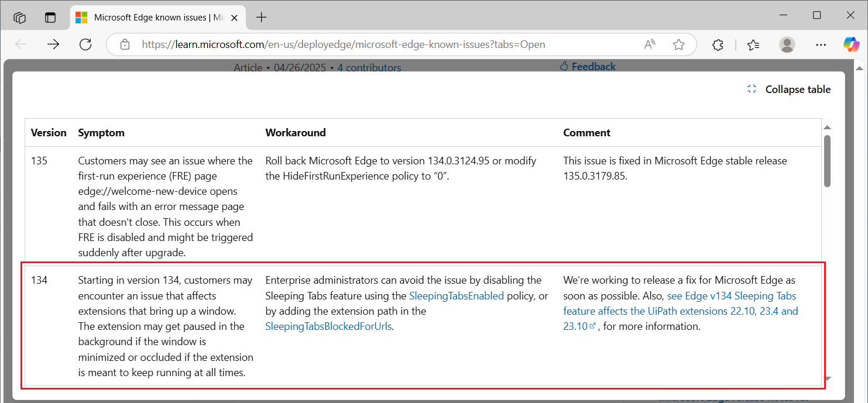Open the Extensions puzzle icon
The height and width of the screenshot is (403, 868).
(718, 44)
